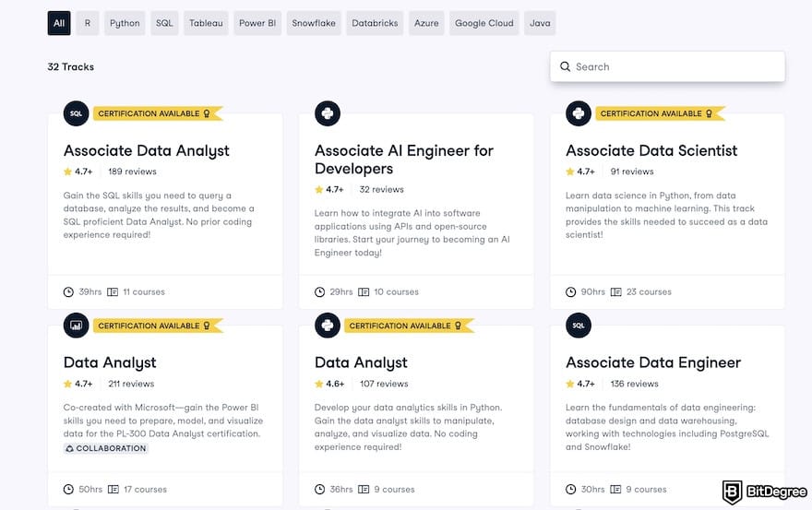This screenshot has height=510, width=812.
Task: Click Python icon on Associate AI Engineer card
Action: 328,113
